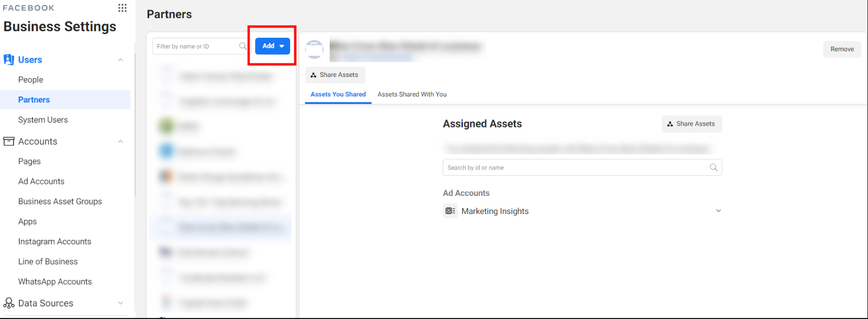Click the search magnifier in partner filter
Image resolution: width=868 pixels, height=319 pixels.
pyautogui.click(x=243, y=46)
